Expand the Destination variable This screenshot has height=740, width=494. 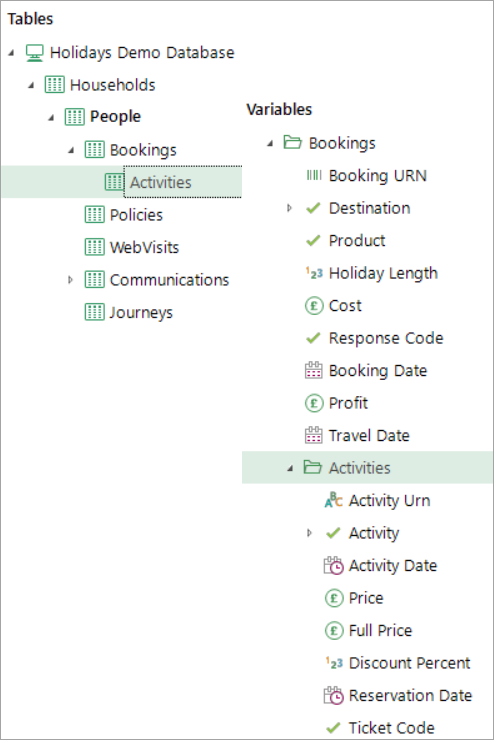click(x=290, y=208)
